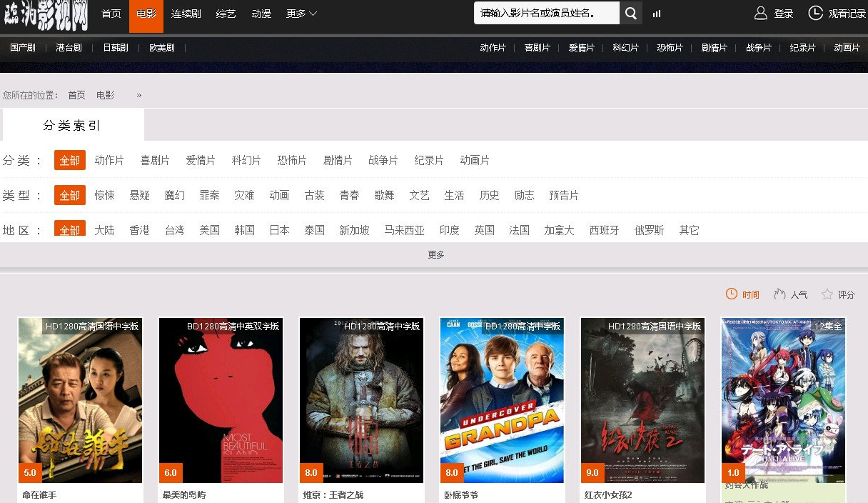868x503 pixels.
Task: Open 维京：王者之战 poster
Action: (362, 400)
